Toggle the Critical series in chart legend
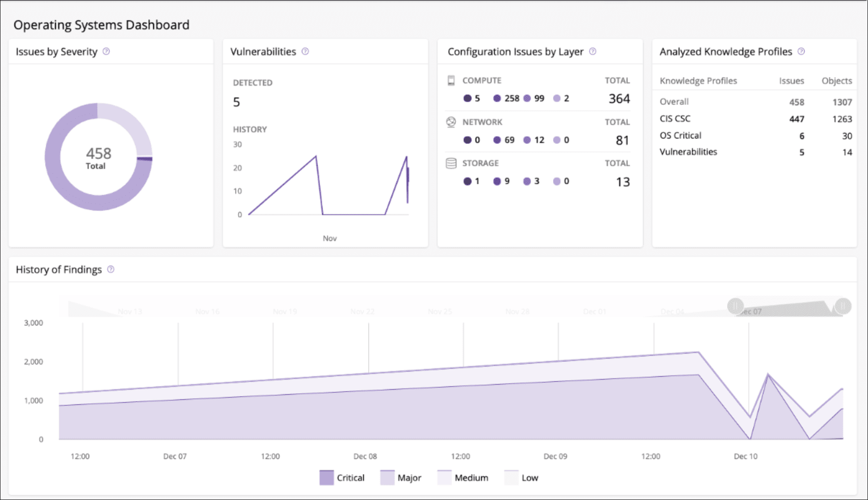 [327, 478]
